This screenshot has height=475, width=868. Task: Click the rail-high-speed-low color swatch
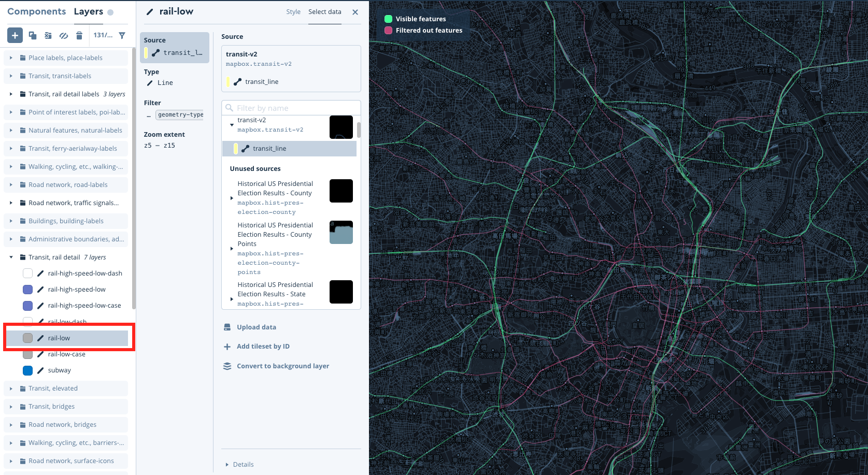click(x=28, y=290)
